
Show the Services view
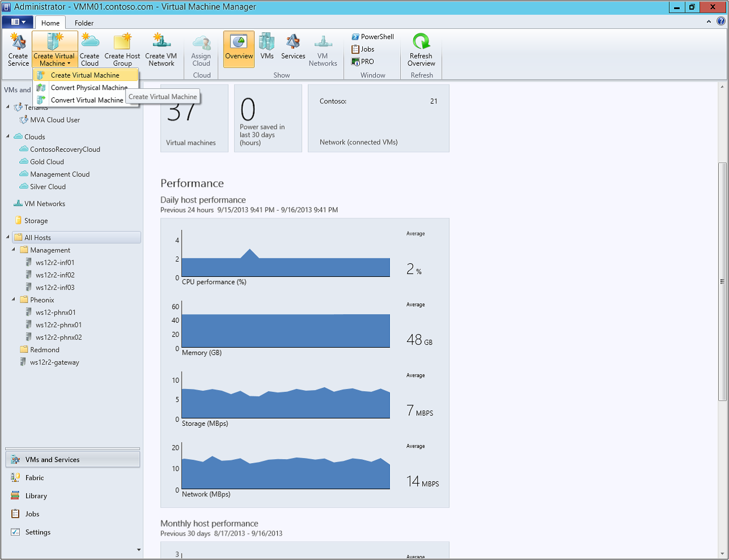pyautogui.click(x=293, y=46)
